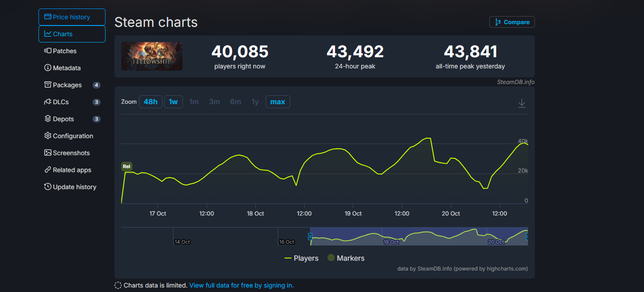
Task: Open 'View full data for free by signing in'
Action: 241,285
